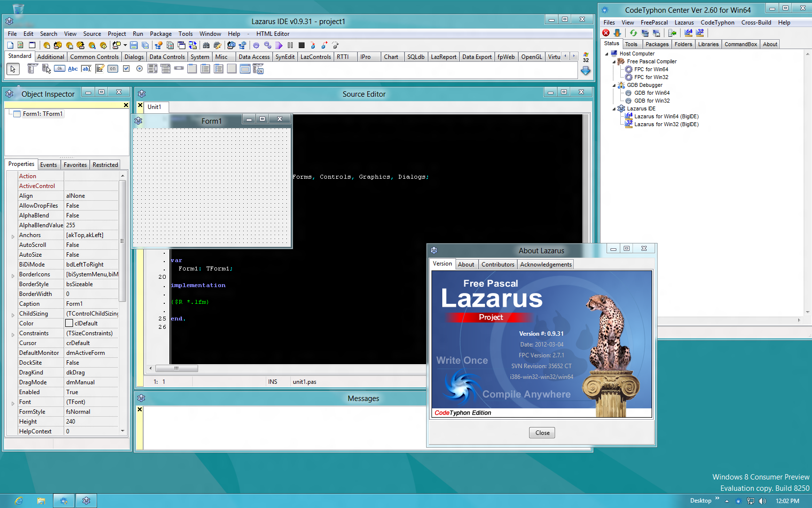The image size is (812, 508).
Task: Open the Contributors tab in About Lazarus
Action: point(498,265)
